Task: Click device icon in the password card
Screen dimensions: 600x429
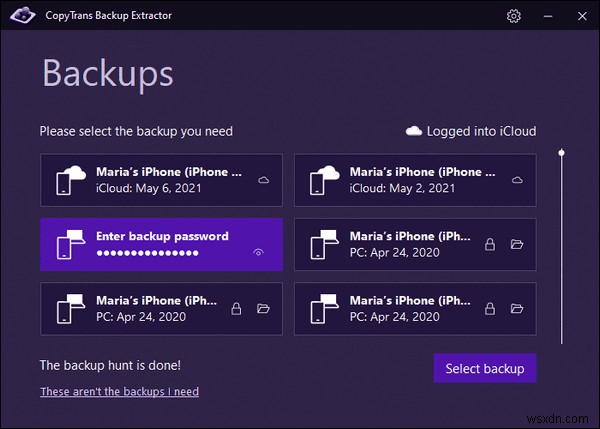Action: pos(71,245)
